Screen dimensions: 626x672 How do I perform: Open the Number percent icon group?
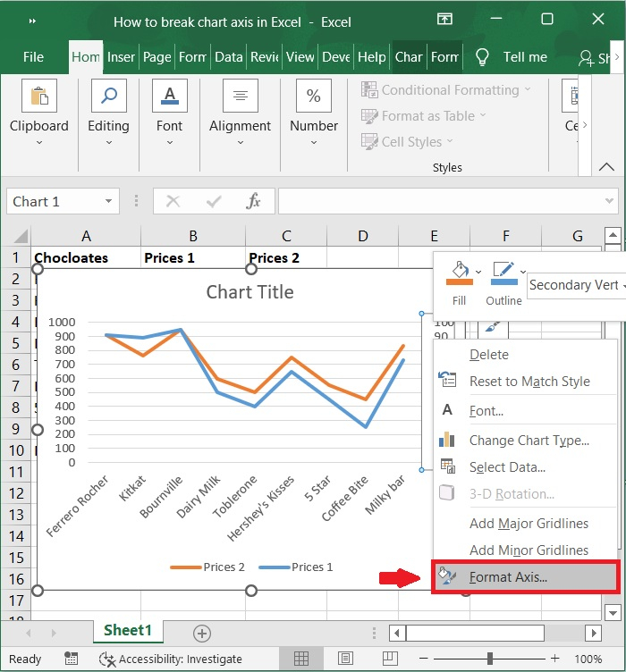click(313, 96)
